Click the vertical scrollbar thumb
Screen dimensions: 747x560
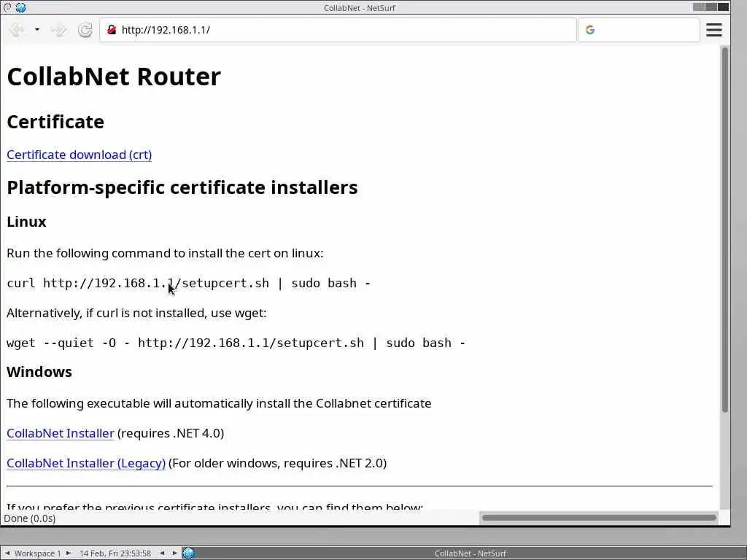coord(724,230)
